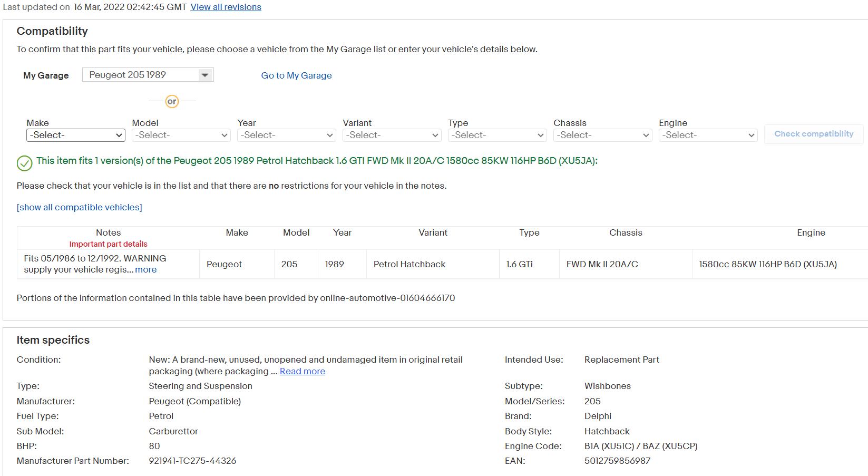Expand the Engine select dropdown
Image resolution: width=868 pixels, height=476 pixels.
pos(708,135)
